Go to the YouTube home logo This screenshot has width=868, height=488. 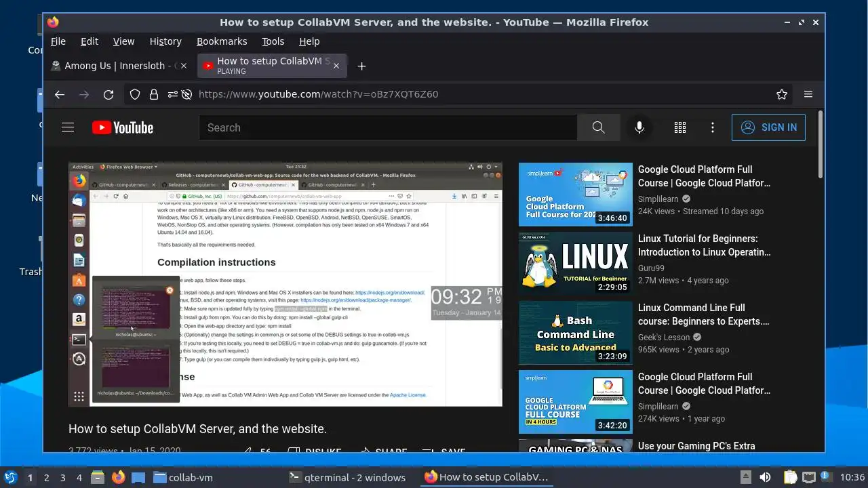pos(123,127)
